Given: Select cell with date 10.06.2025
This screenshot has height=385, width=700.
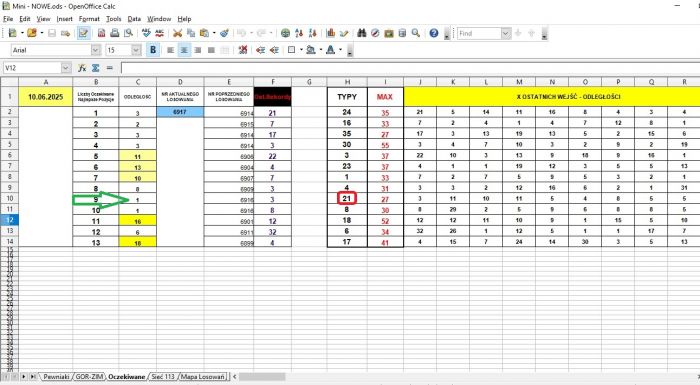Looking at the screenshot, I should [x=46, y=96].
